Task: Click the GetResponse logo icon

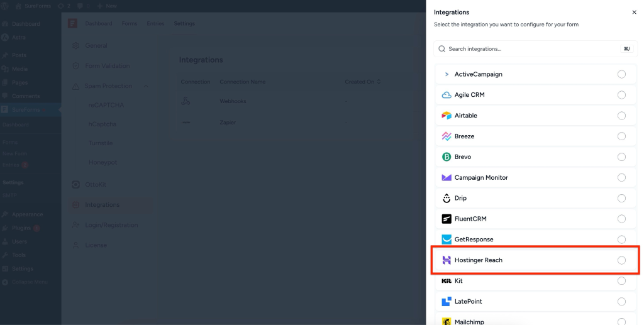Action: click(x=447, y=240)
